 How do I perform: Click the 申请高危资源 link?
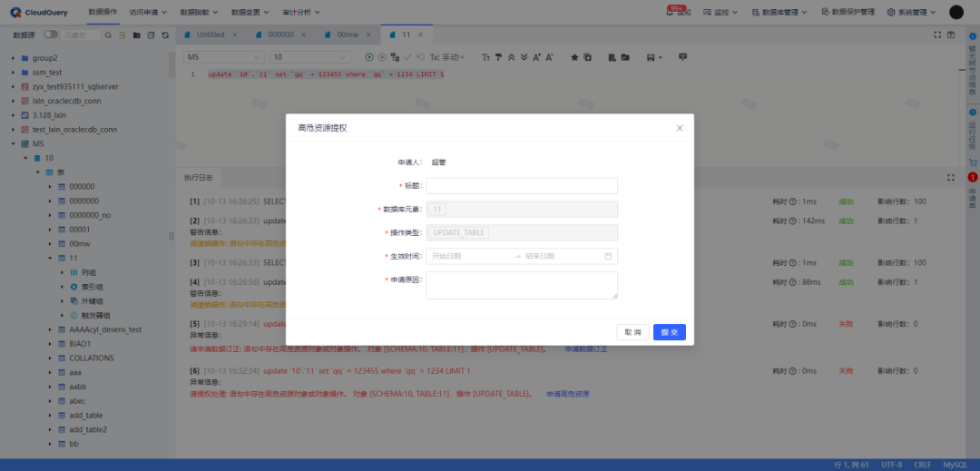(x=567, y=394)
